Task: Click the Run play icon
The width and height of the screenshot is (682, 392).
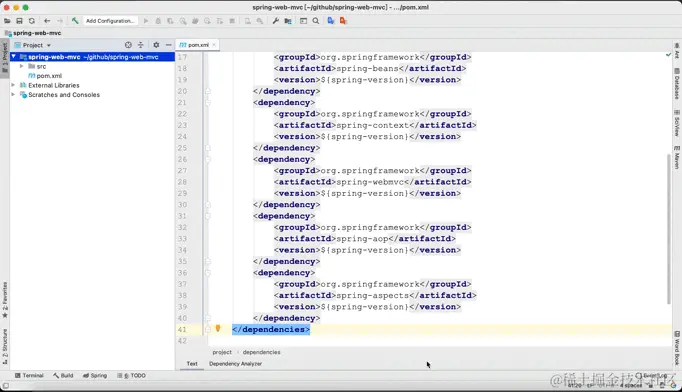Action: 146,21
